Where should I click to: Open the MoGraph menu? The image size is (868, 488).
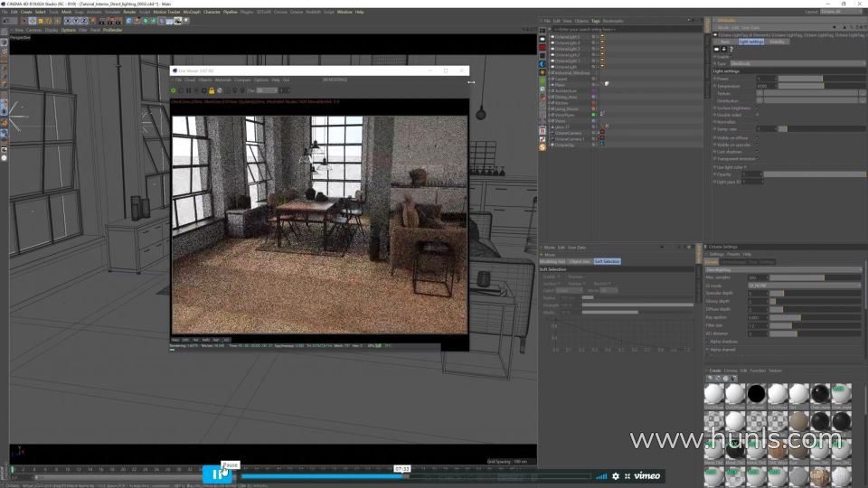[192, 12]
